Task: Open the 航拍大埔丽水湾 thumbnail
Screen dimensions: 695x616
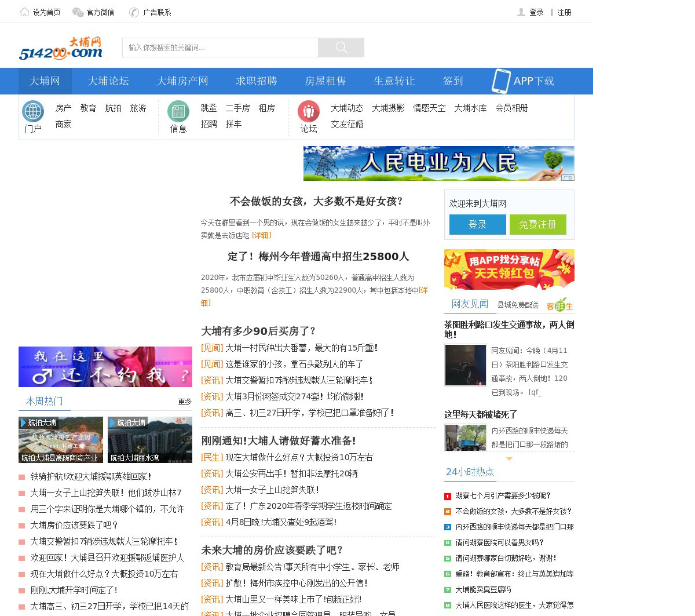Action: point(150,440)
